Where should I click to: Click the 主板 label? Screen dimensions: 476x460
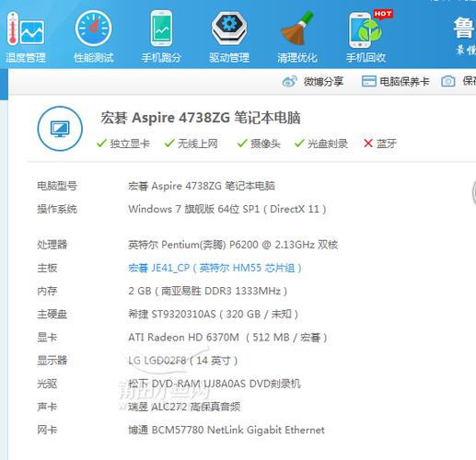tap(47, 268)
